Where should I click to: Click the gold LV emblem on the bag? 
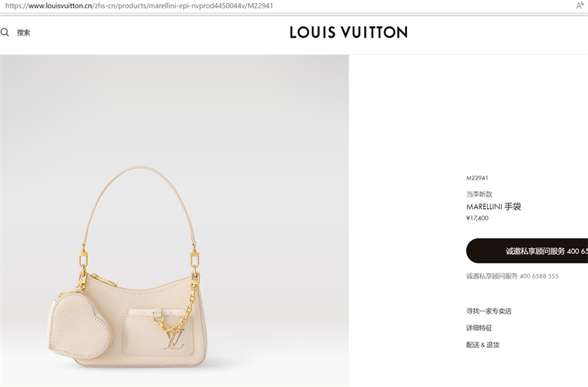(x=174, y=339)
